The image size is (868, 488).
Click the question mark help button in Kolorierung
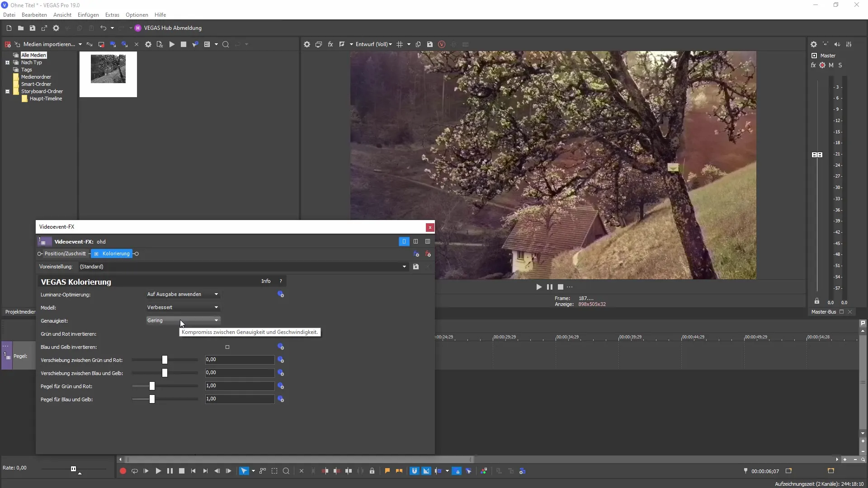point(281,281)
